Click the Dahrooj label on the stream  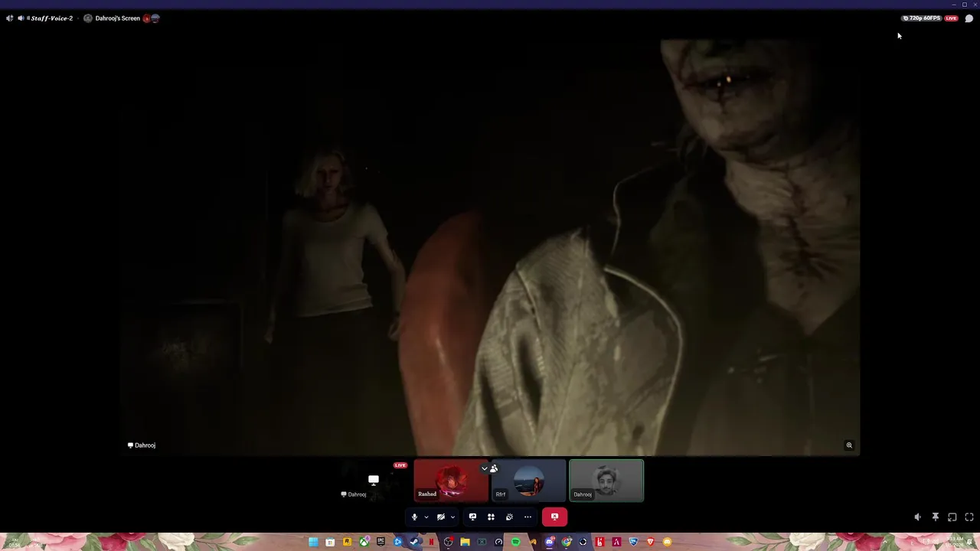(142, 445)
